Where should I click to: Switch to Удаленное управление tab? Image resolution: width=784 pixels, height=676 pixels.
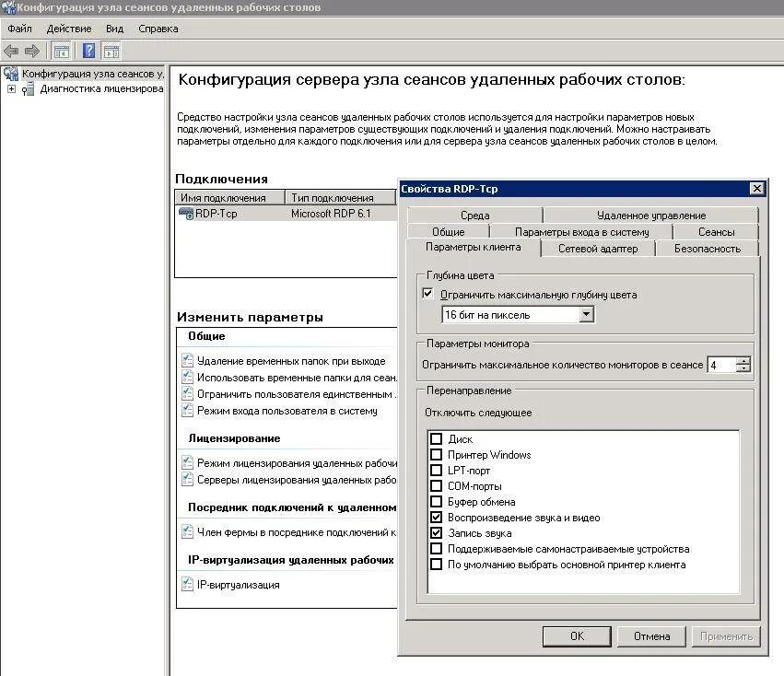coord(651,216)
